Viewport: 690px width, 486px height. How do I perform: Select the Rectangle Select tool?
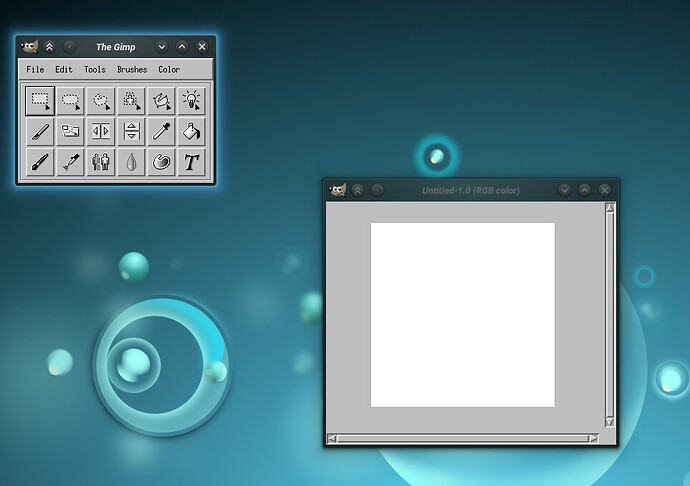[40, 101]
